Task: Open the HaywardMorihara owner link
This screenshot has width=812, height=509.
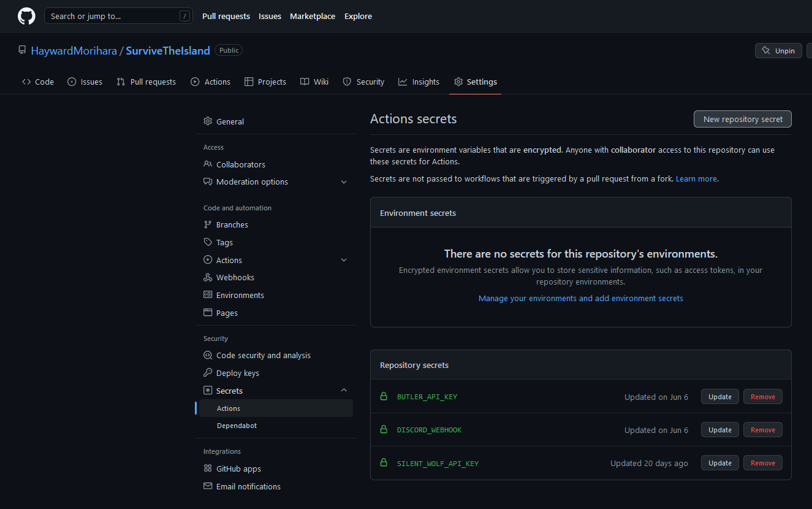Action: point(74,50)
